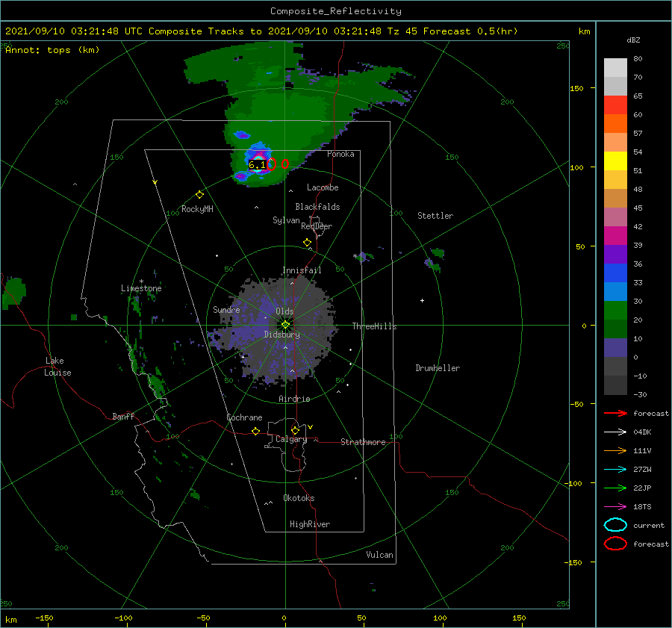672x628 pixels.
Task: Click the Innisfail city label
Action: point(302,270)
